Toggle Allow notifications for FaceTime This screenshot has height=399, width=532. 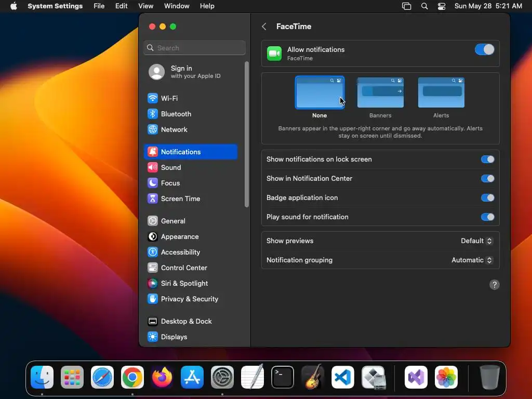485,49
